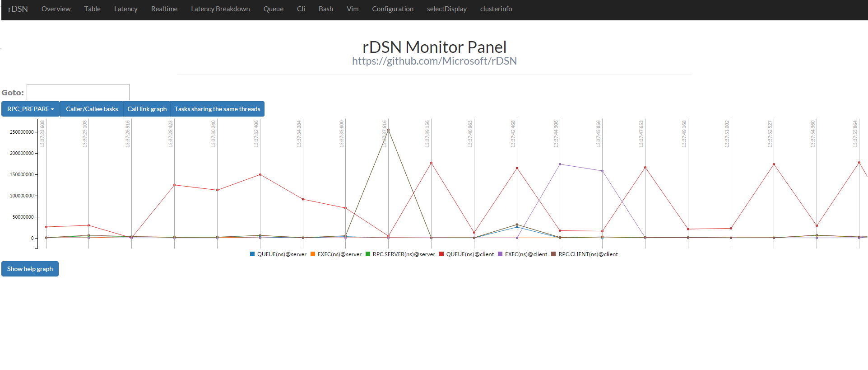Select Latency Breakdown in the navbar
Screen dimensions: 868x370
click(220, 9)
